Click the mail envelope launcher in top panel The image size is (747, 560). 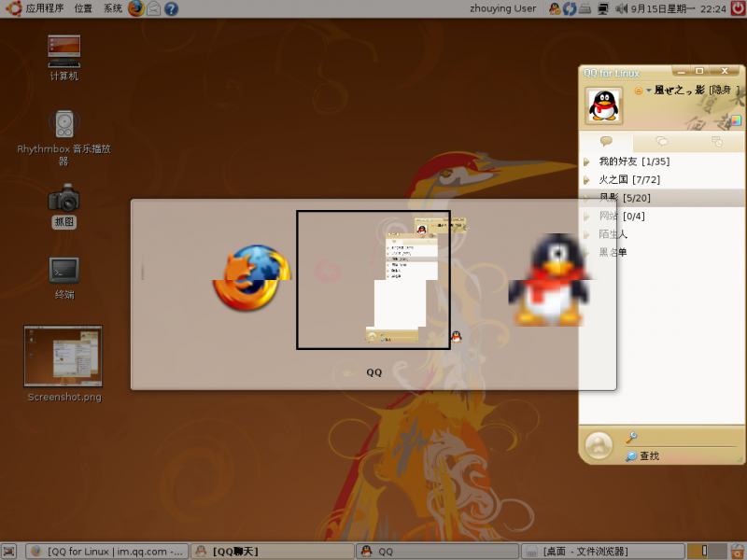153,8
